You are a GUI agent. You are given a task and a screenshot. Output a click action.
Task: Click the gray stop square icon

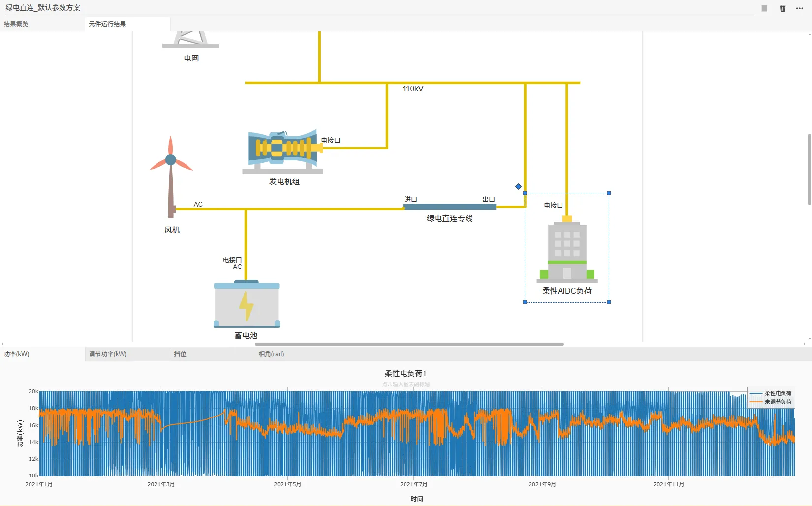764,8
